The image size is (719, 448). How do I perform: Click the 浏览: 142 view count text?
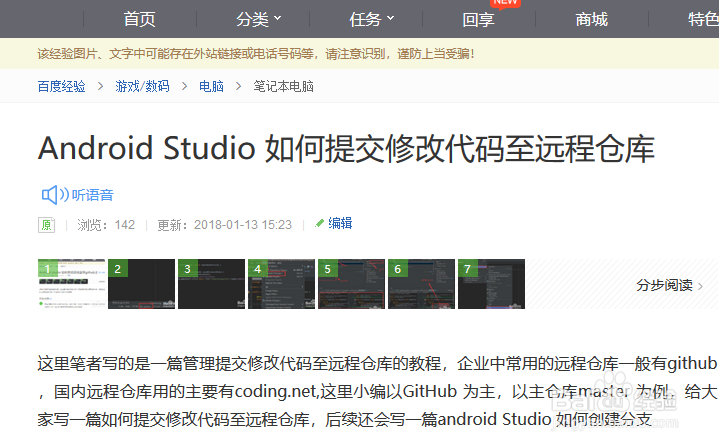click(106, 225)
